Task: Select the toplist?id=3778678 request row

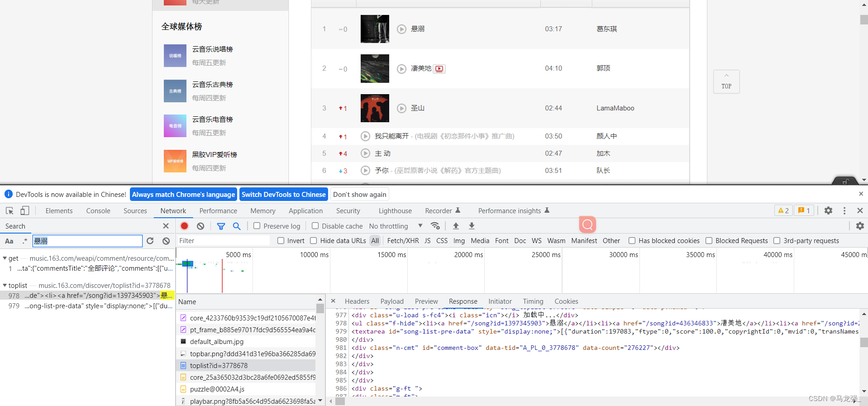Action: (x=246, y=366)
